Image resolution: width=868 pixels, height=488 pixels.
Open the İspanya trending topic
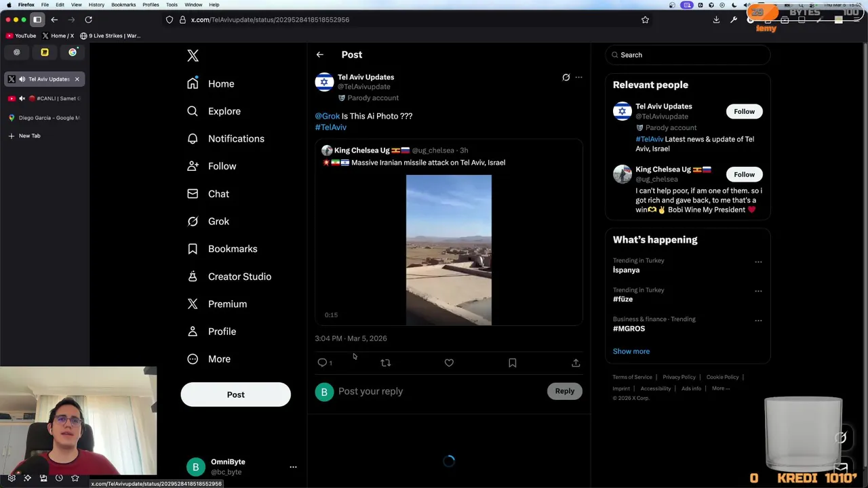(626, 270)
